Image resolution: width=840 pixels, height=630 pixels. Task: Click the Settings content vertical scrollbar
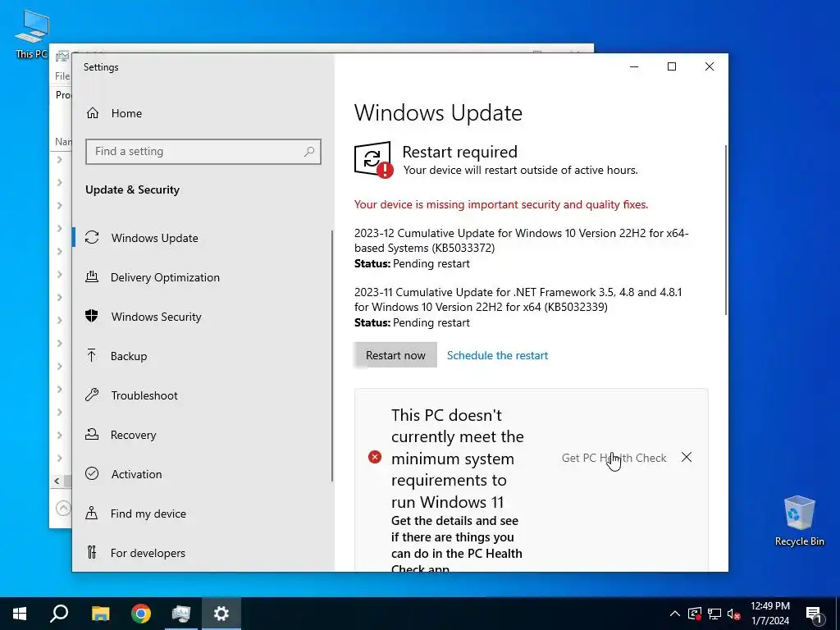click(x=726, y=231)
